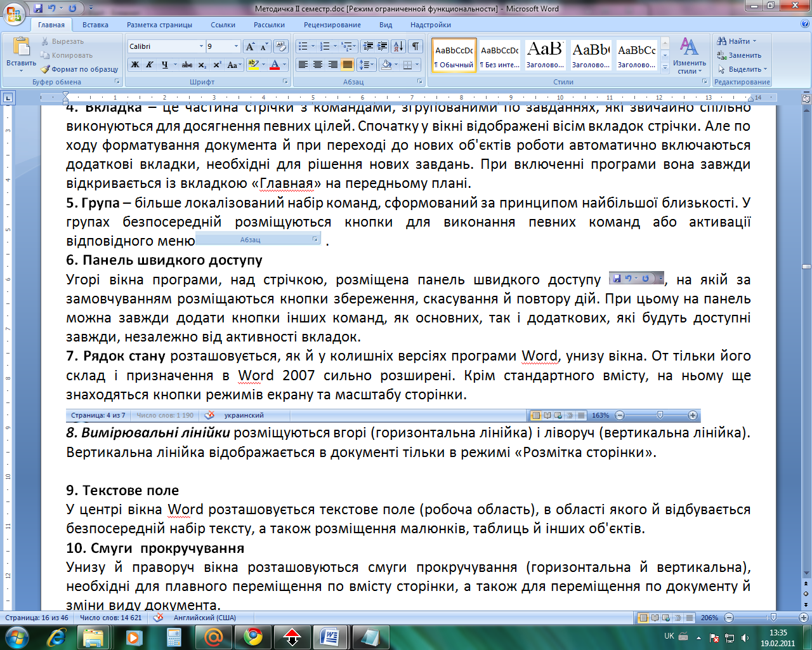
Task: Click the Вставить paste icon
Action: [x=21, y=47]
